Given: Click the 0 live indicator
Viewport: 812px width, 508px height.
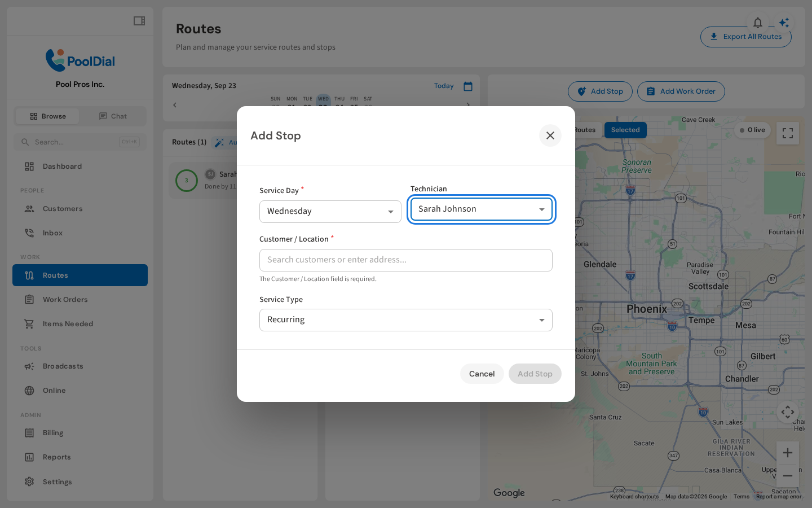Looking at the screenshot, I should pyautogui.click(x=752, y=130).
